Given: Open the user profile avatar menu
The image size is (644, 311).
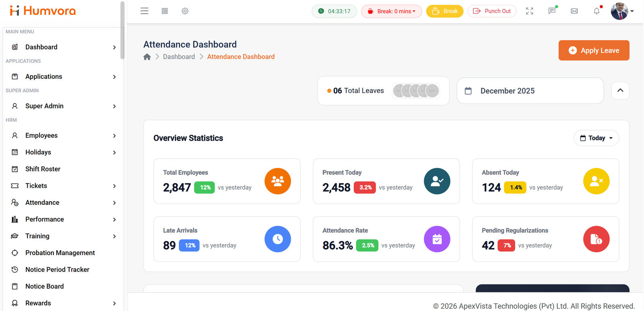Looking at the screenshot, I should (622, 11).
